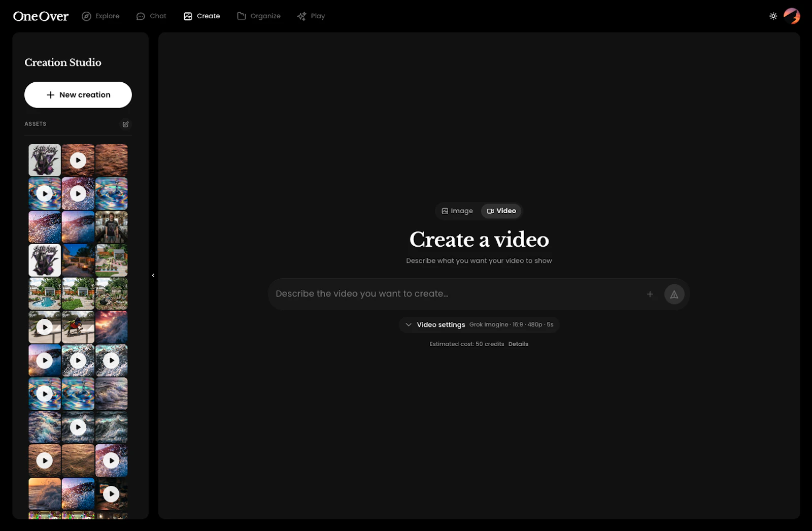
Task: Submit prompt with the send arrow icon
Action: (674, 294)
